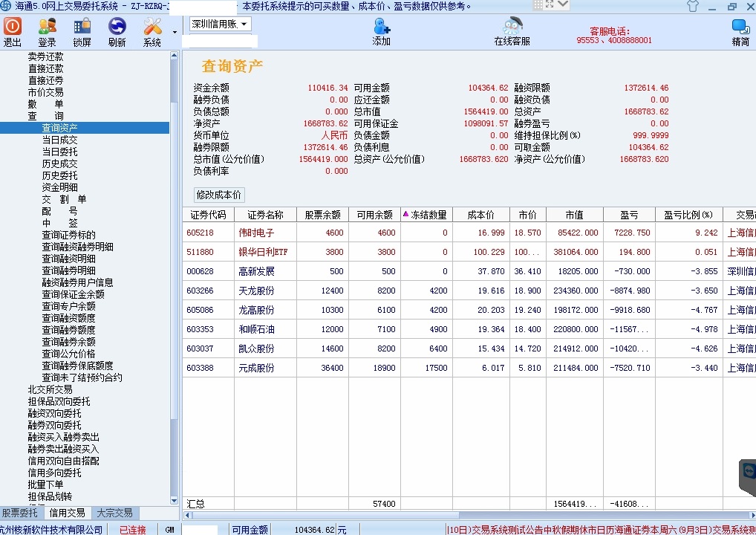
Task: Expand the arrow next to 系统 icon
Action: click(x=175, y=33)
